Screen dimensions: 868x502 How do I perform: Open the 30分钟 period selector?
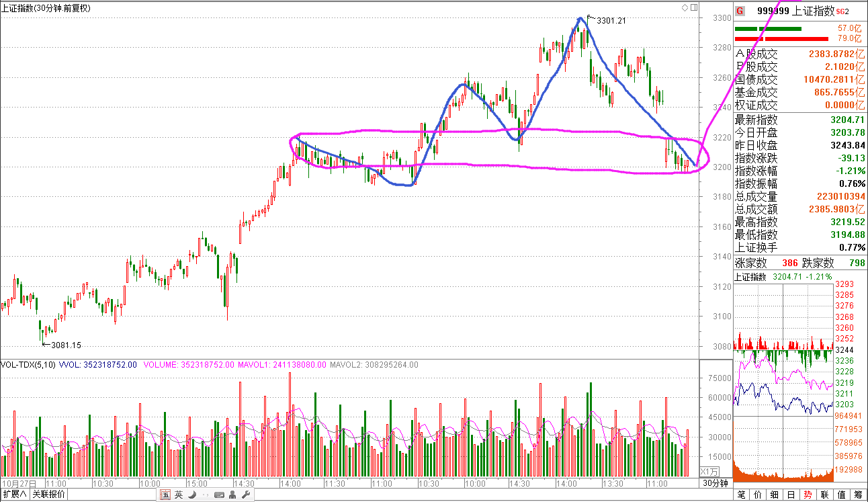point(715,483)
